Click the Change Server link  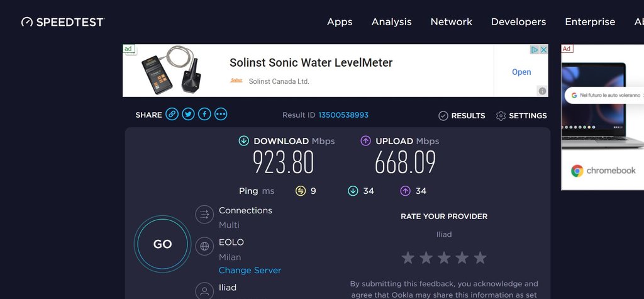(250, 271)
